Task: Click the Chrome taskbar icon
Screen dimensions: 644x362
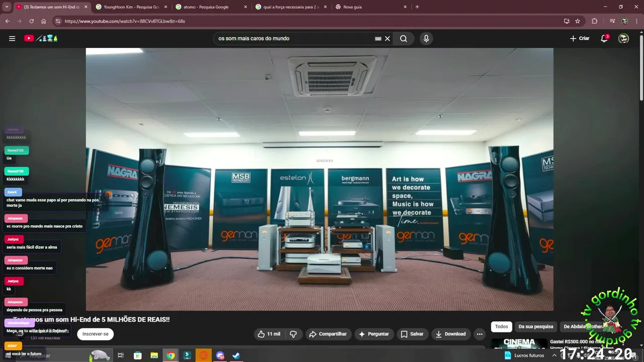Action: (171, 355)
